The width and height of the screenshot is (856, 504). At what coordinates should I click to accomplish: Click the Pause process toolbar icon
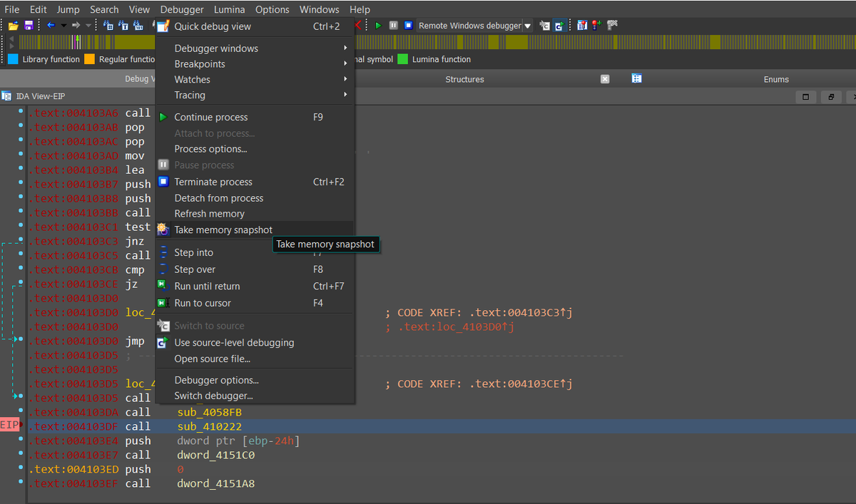point(393,26)
